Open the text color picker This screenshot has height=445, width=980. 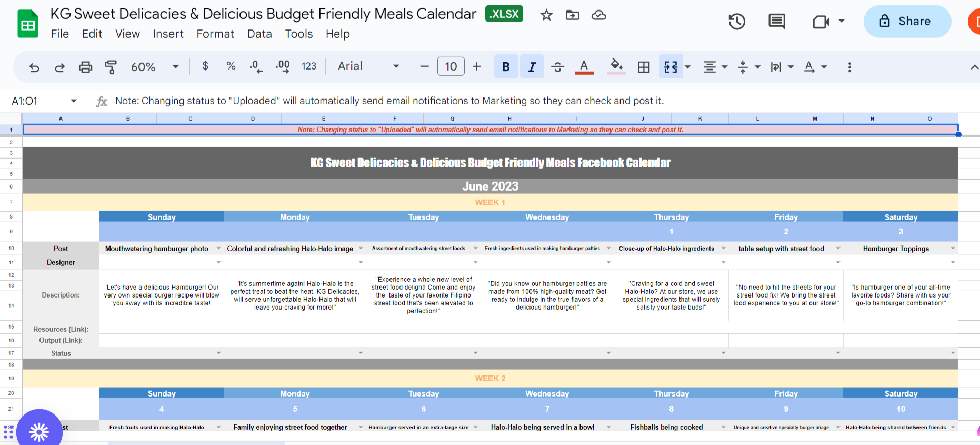point(584,66)
